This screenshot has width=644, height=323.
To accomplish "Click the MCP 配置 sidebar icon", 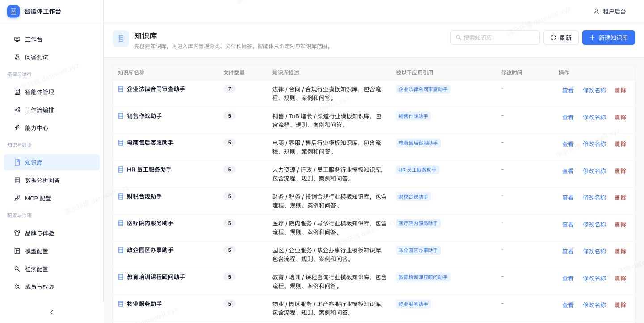I will 17,198.
